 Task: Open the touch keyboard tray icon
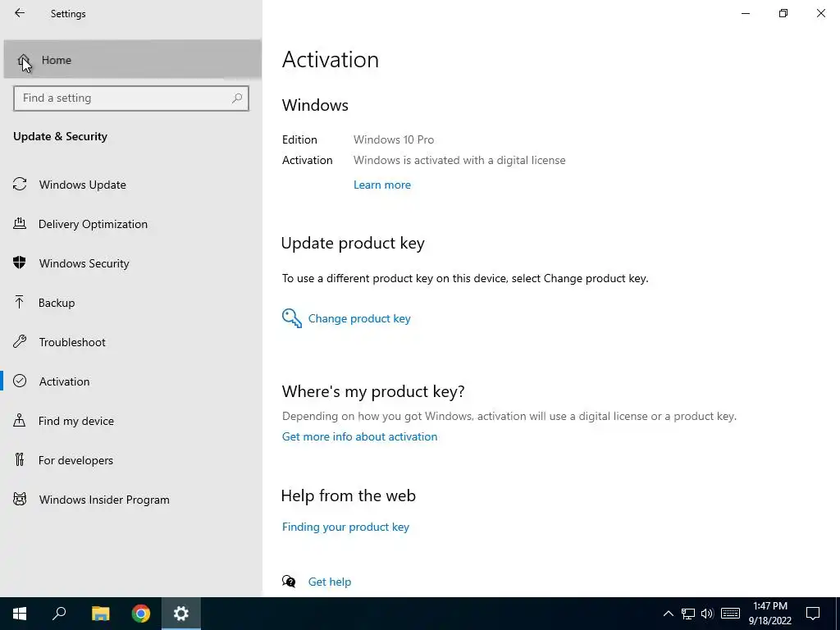pyautogui.click(x=730, y=614)
